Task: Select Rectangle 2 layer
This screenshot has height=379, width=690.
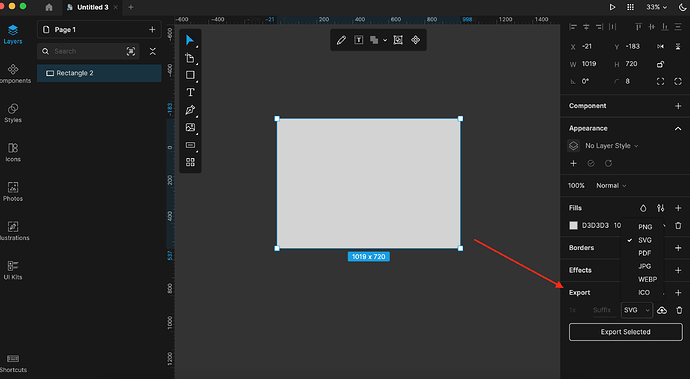Action: 99,73
